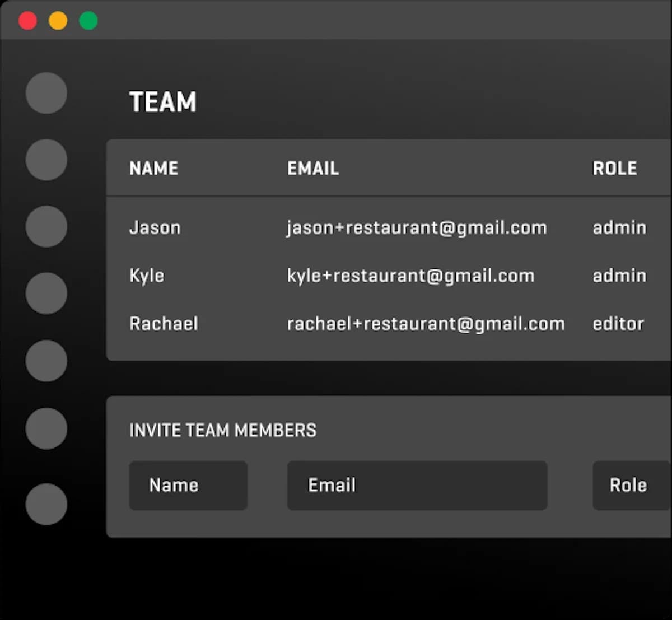This screenshot has height=620, width=672.
Task: Click the fourth sidebar circle from top
Action: 46,293
